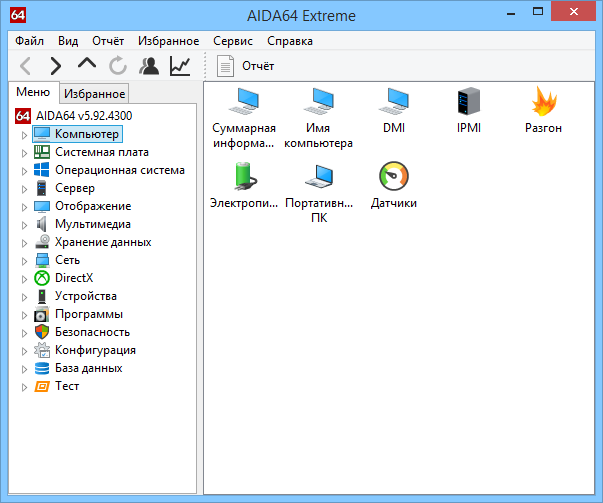Screen dimensions: 603x503
Task: Click the Отчёт document icon in toolbar
Action: (x=225, y=66)
